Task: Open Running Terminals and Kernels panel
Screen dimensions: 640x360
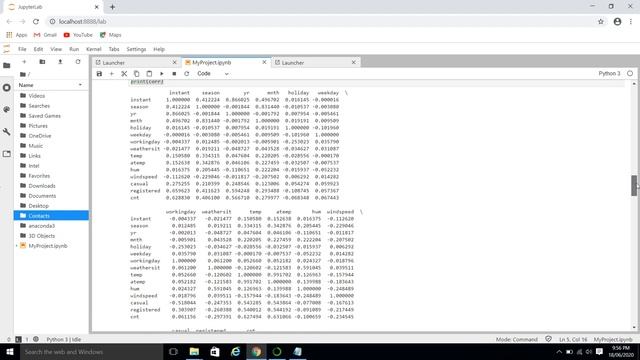Action: point(7,88)
